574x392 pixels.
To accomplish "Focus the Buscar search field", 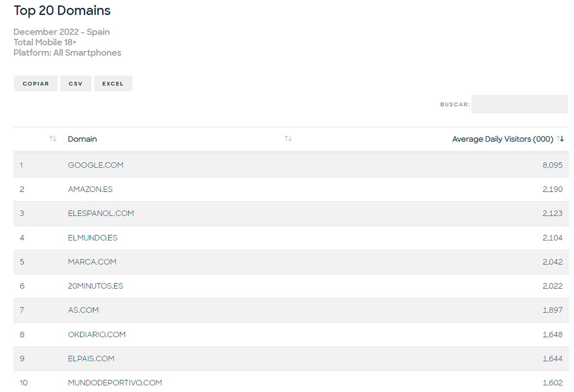I will [519, 104].
